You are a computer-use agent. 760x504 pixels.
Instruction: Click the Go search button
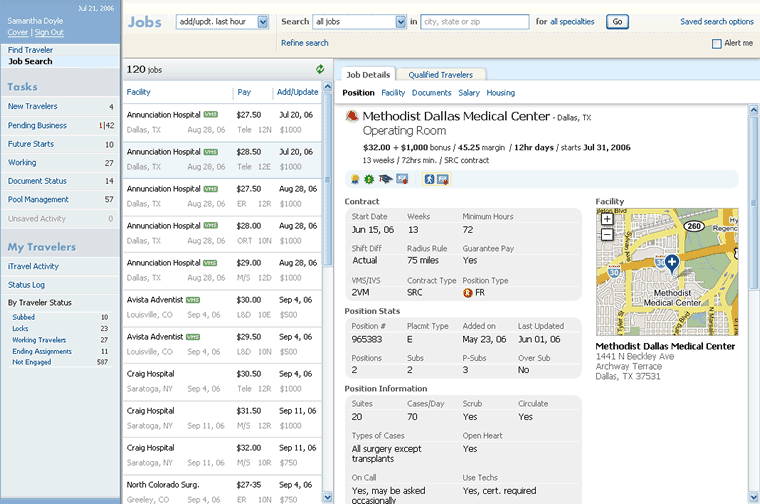coord(617,22)
